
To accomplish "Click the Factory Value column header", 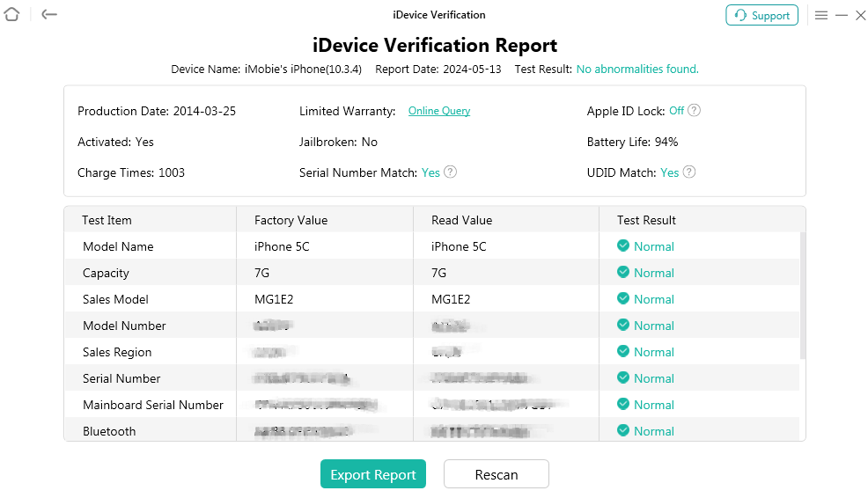I will (x=291, y=220).
